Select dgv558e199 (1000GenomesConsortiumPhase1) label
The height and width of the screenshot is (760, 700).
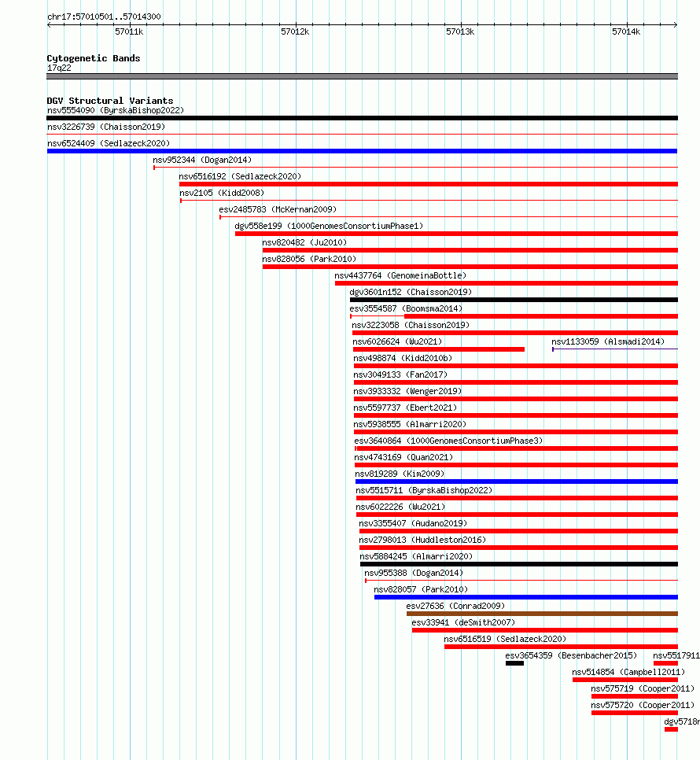tap(329, 226)
